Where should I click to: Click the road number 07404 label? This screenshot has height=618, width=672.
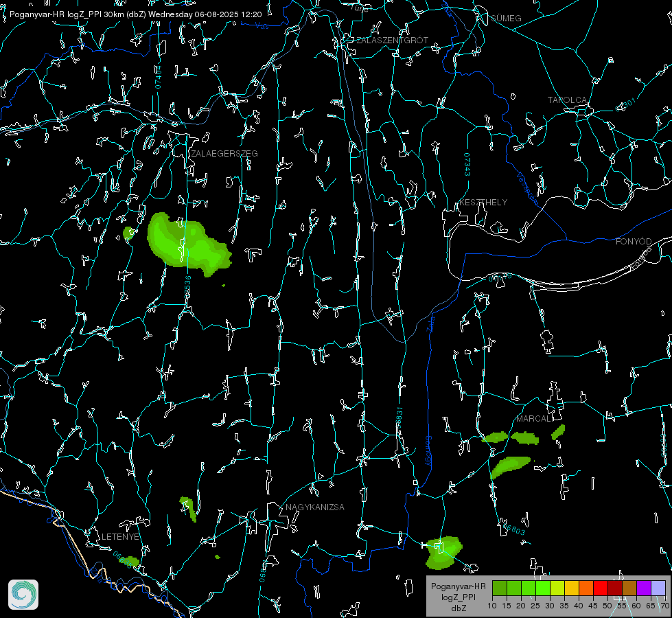click(159, 77)
